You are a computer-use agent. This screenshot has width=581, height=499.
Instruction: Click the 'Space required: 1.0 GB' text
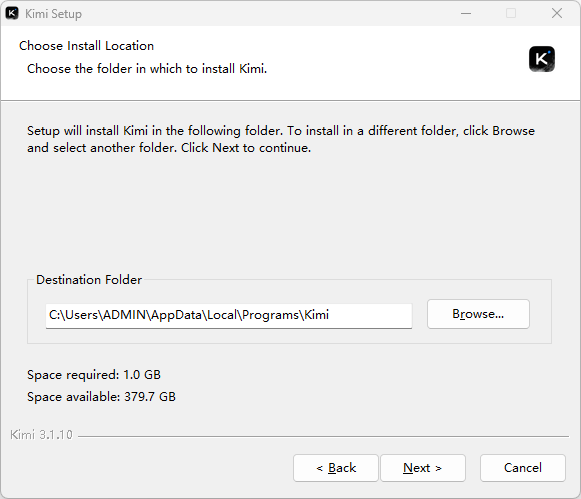tap(94, 375)
